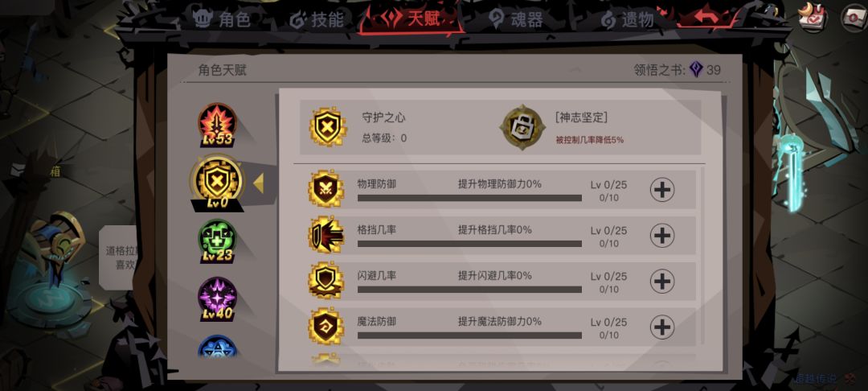The height and width of the screenshot is (391, 868).
Task: Tap the 物理防御 skill icon
Action: pyautogui.click(x=325, y=189)
